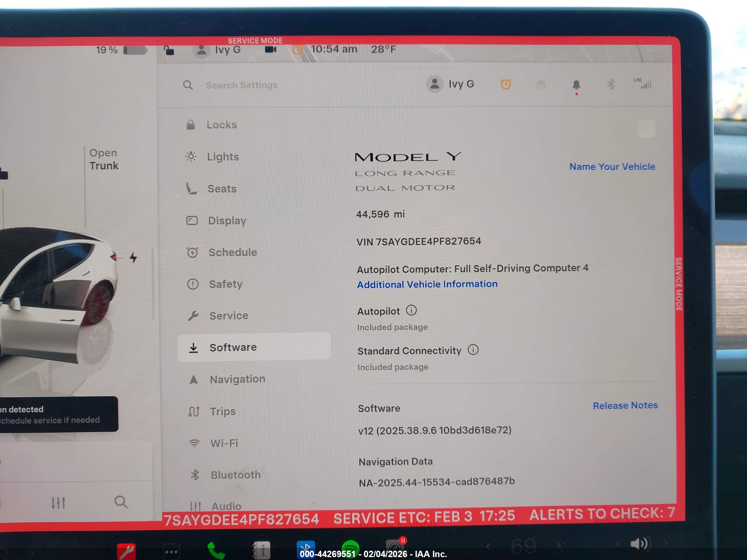Click the VIN 7SAYGDEE4PF827654 text
The width and height of the screenshot is (747, 560).
coord(419,241)
